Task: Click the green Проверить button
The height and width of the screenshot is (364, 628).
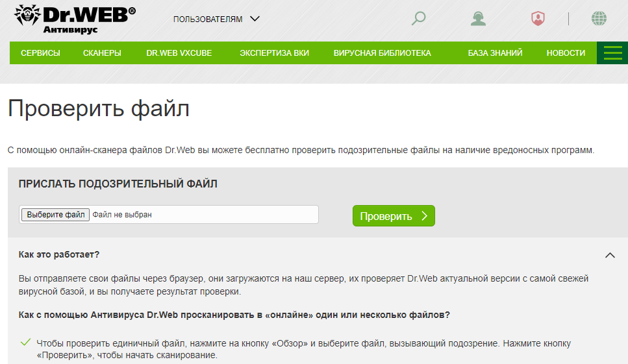Action: (x=394, y=216)
